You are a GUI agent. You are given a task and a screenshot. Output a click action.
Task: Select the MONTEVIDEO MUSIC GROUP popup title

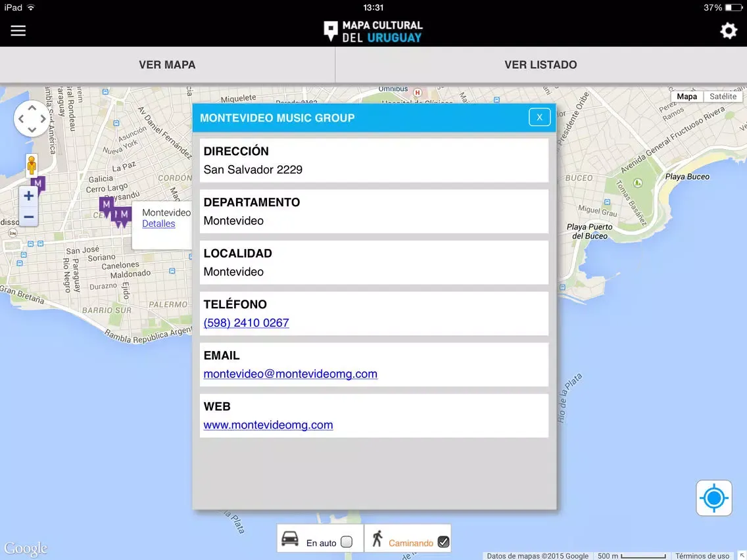tap(277, 118)
